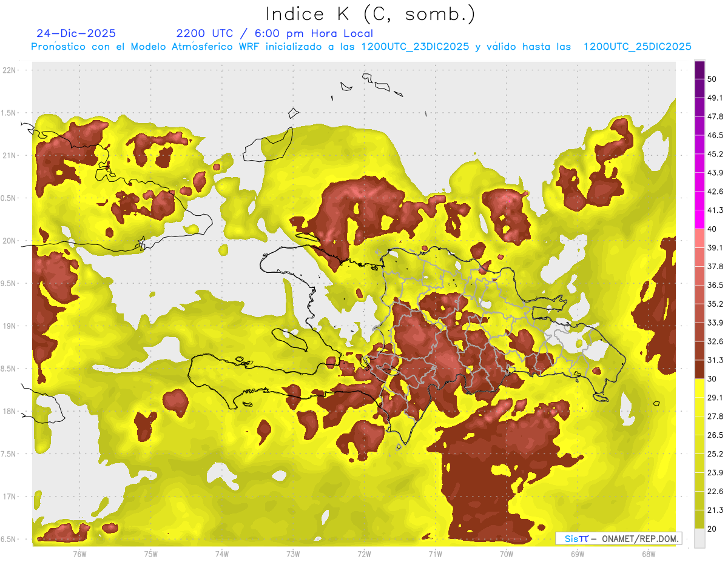Click the colorbar value '42.6'

tap(715, 192)
